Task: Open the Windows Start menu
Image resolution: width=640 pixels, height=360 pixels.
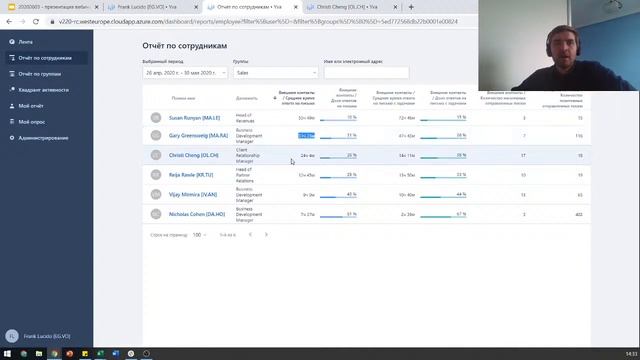Action: point(7,353)
